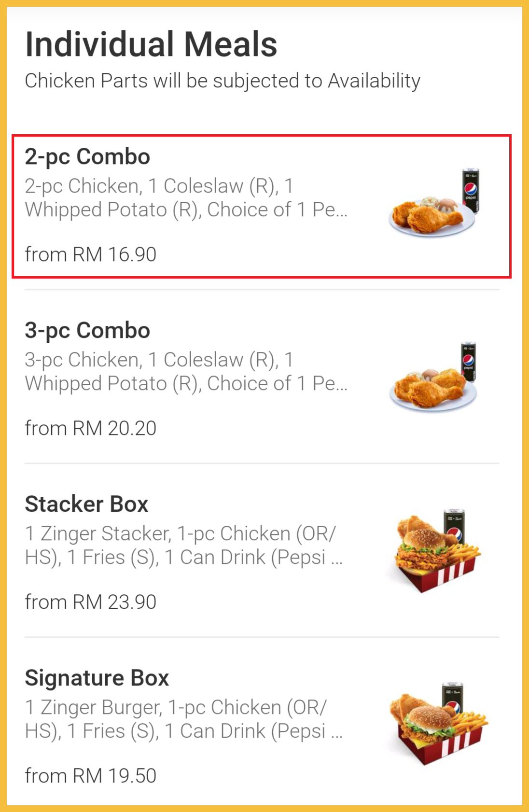Image resolution: width=529 pixels, height=812 pixels.
Task: Open the 2-pc Combo title
Action: pos(87,157)
